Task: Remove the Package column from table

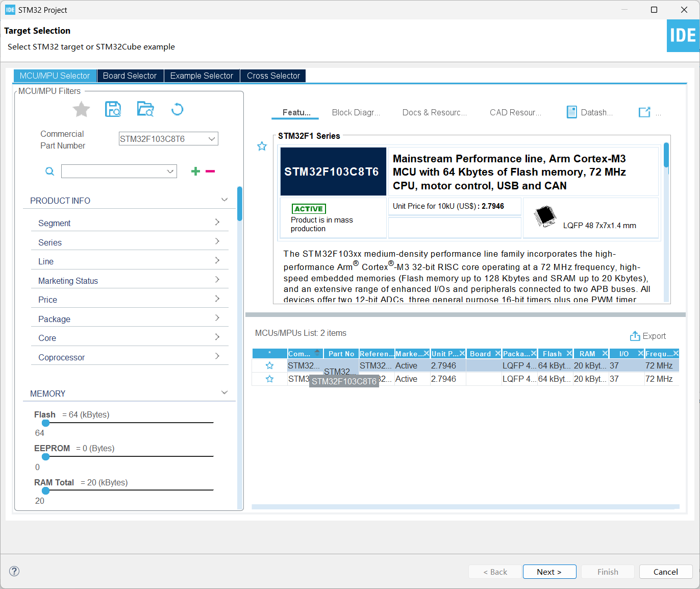Action: tap(534, 353)
